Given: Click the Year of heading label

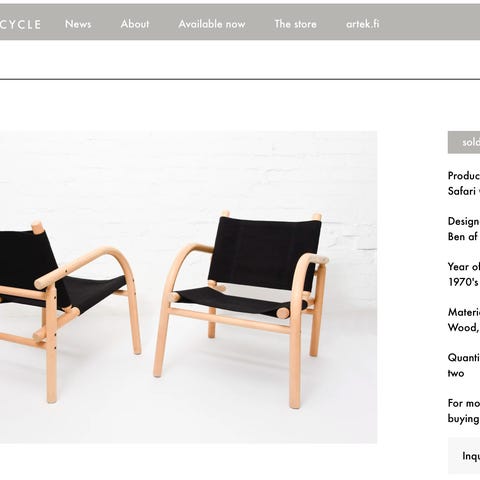Looking at the screenshot, I should [464, 267].
